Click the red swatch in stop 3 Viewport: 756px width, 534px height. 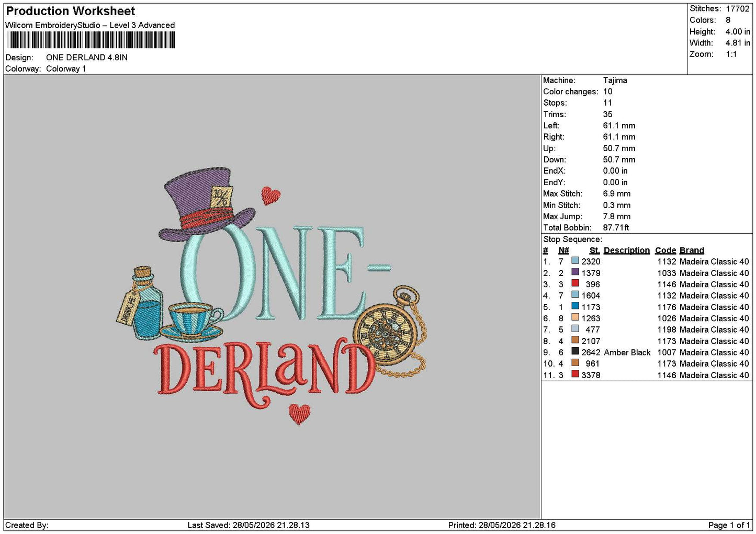tap(575, 284)
